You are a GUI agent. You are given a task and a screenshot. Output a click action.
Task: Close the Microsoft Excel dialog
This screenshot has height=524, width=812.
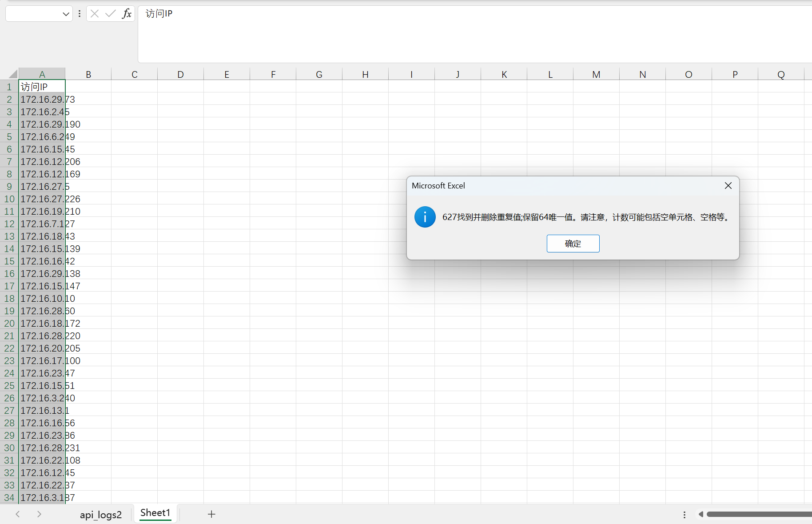tap(728, 186)
